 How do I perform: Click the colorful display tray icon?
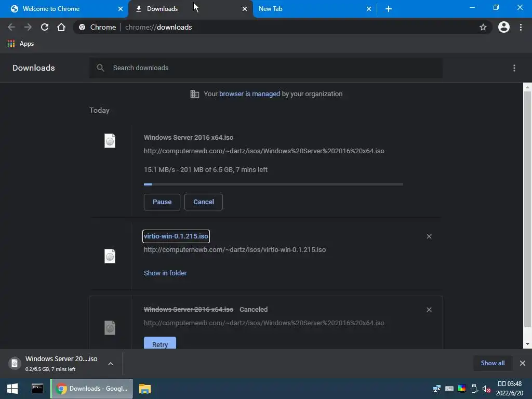pyautogui.click(x=462, y=389)
